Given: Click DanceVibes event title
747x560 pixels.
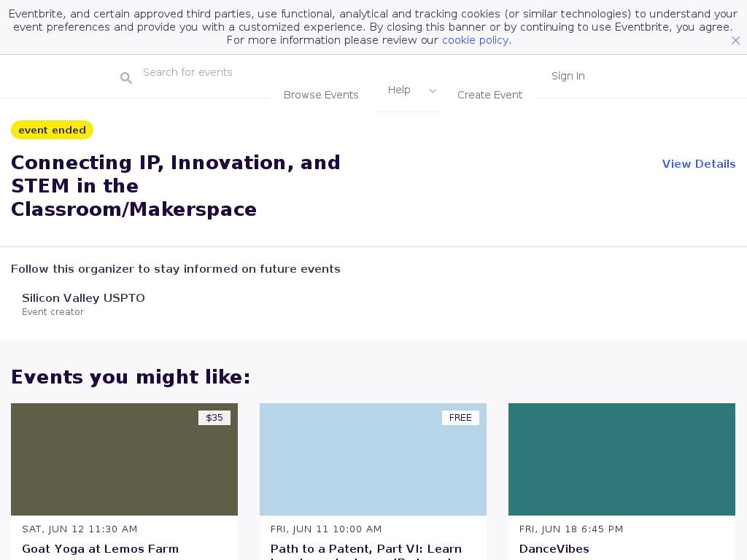Looking at the screenshot, I should click(x=554, y=549).
